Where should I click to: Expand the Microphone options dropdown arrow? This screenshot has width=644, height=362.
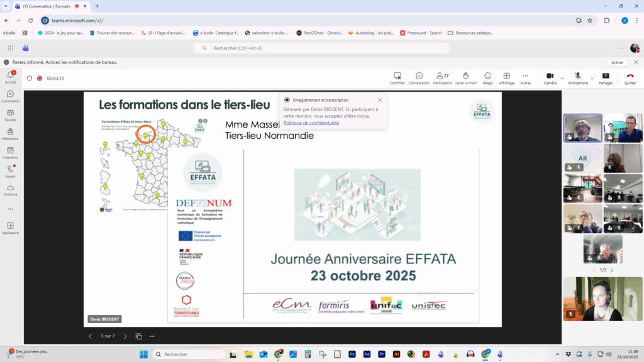[x=592, y=79]
